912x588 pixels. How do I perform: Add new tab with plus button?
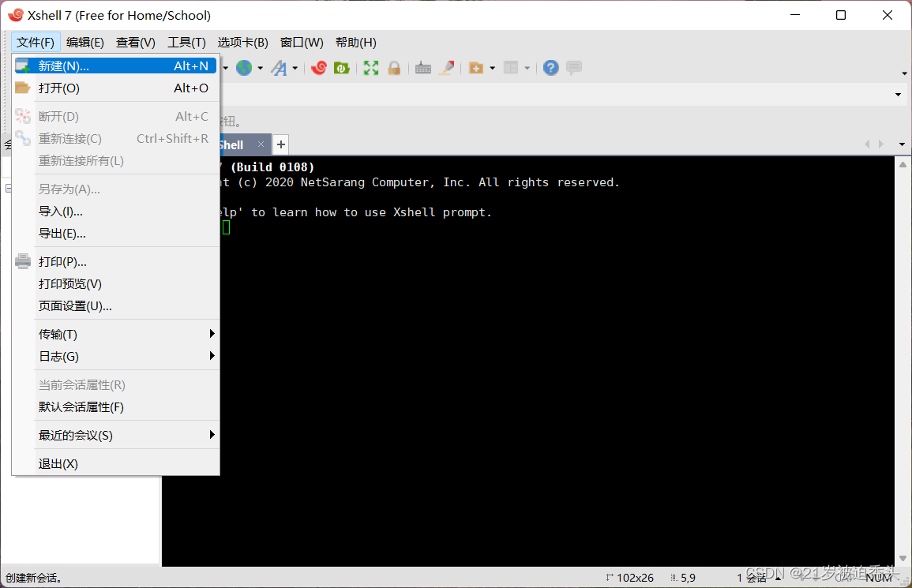(281, 144)
